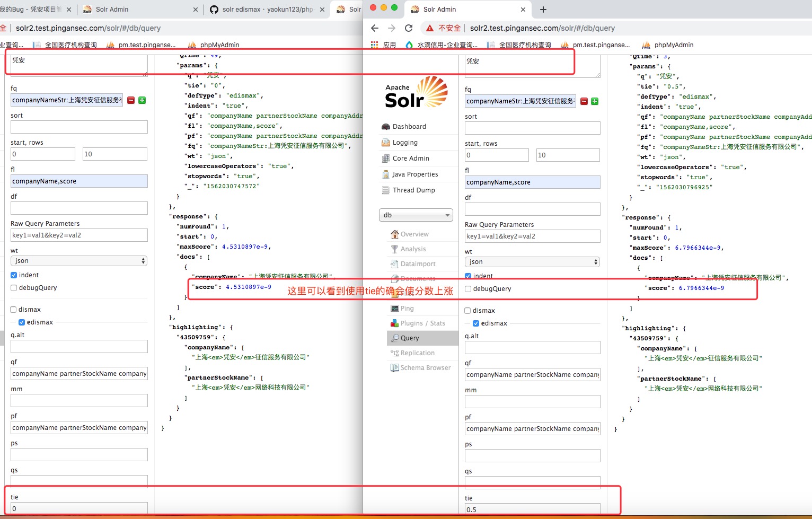Click the Apache Solr logo
Screen dimensions: 812x519
point(417,92)
